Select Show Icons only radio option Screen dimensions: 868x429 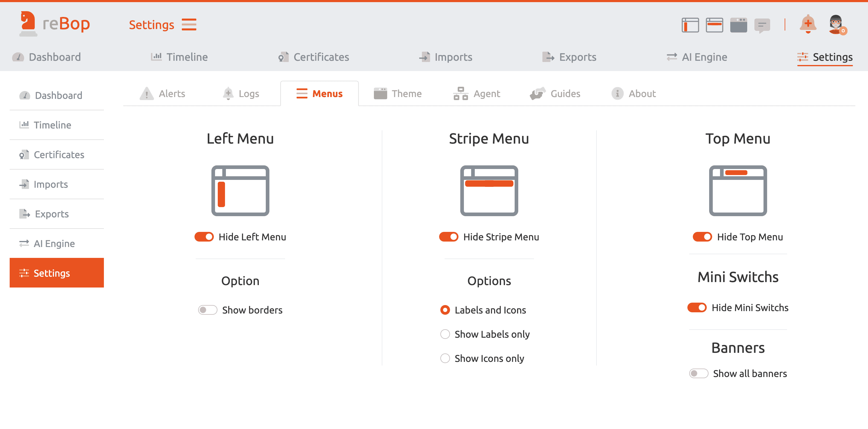click(445, 358)
